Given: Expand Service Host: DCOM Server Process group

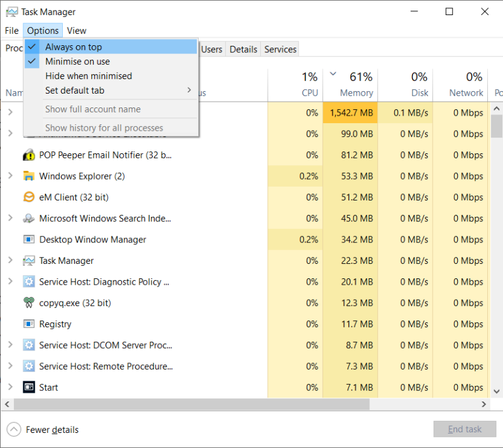Looking at the screenshot, I should pos(10,345).
